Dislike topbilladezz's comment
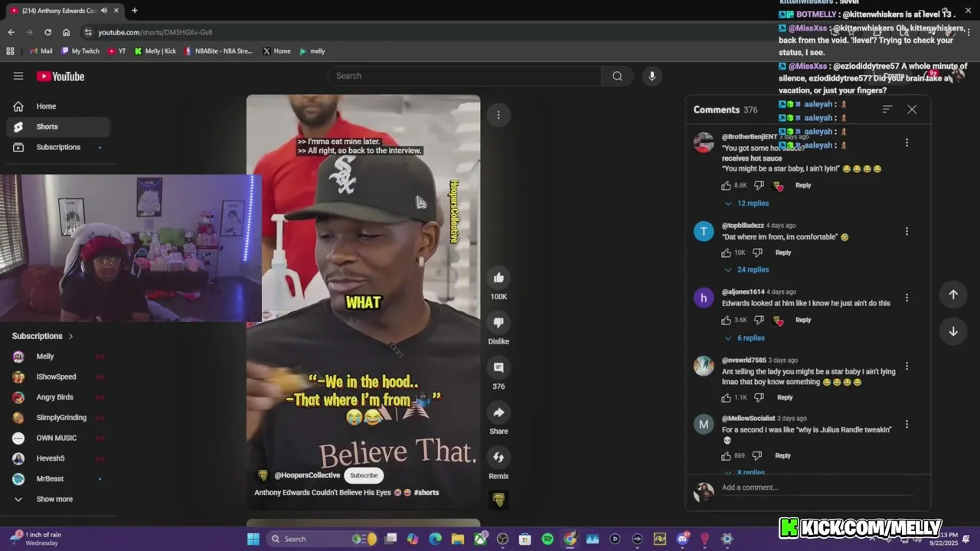Viewport: 980px width, 551px height. tap(757, 253)
